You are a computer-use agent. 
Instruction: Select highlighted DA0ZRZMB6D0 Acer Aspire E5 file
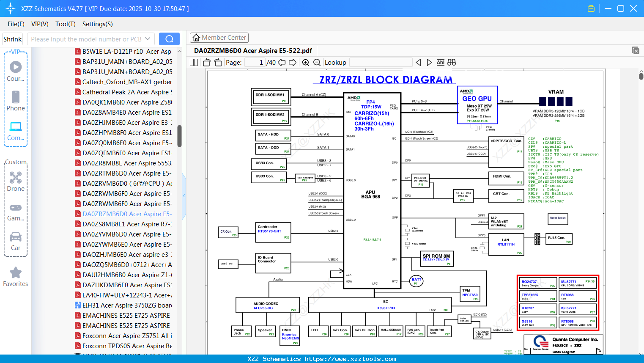[123, 214]
